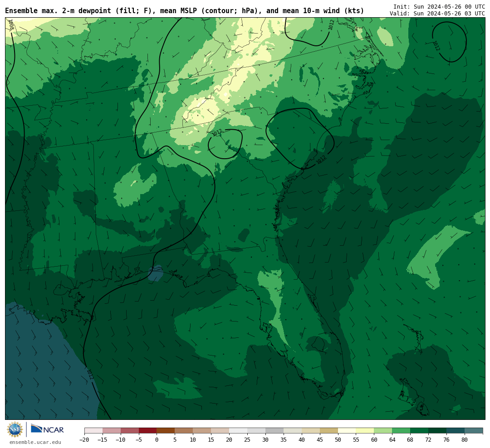The height and width of the screenshot is (448, 490).
Task: Click the 30 colorbar tick label
Action: 265,440
